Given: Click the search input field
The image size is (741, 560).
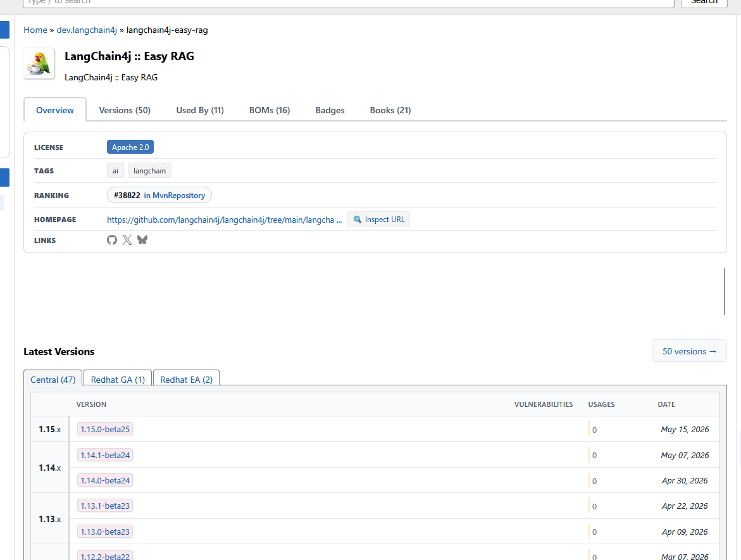Looking at the screenshot, I should point(348,3).
